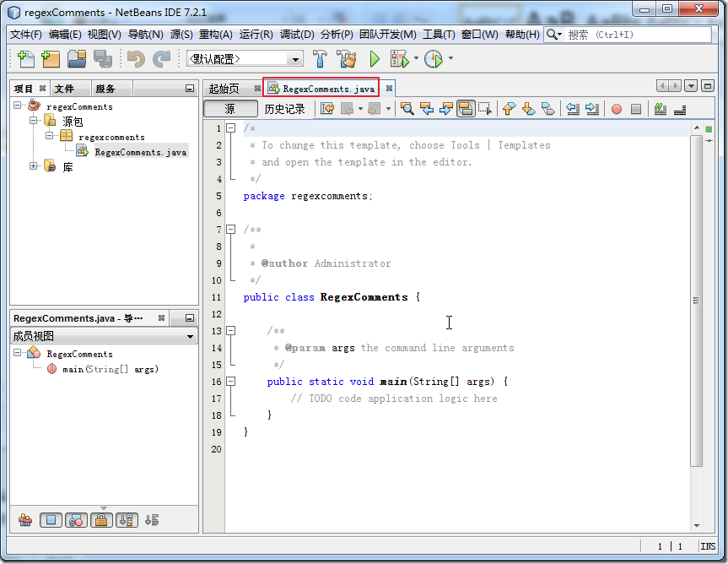Viewport: 728px width, 564px height.
Task: Open the 重构(A) menu
Action: point(215,35)
